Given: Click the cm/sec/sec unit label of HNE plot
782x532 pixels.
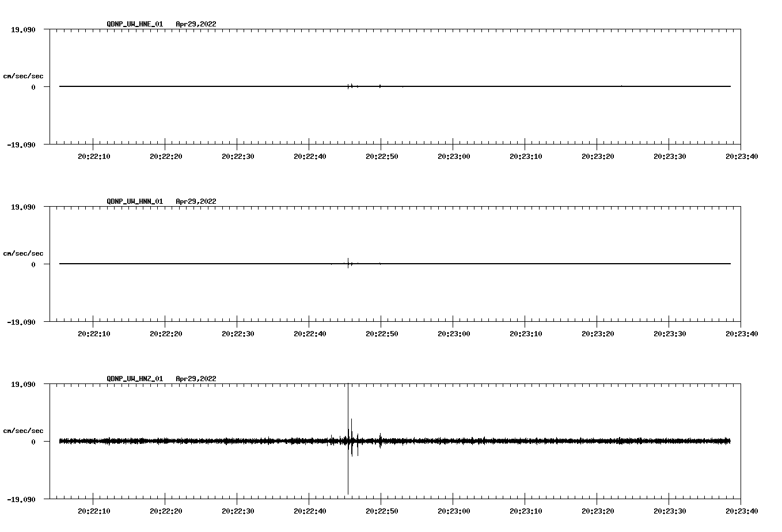Looking at the screenshot, I should point(23,76).
